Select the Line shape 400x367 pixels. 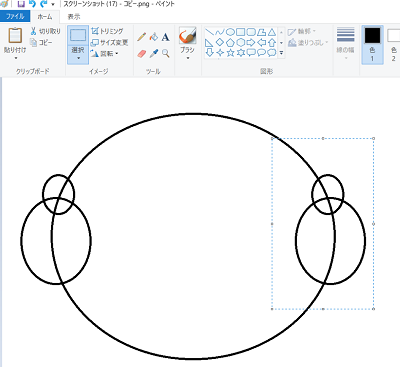click(209, 32)
